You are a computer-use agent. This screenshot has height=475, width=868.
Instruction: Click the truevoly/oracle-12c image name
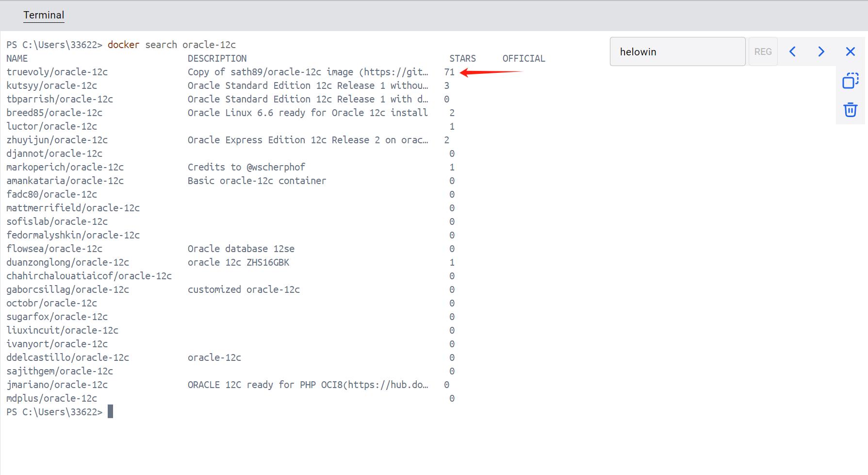pyautogui.click(x=57, y=72)
